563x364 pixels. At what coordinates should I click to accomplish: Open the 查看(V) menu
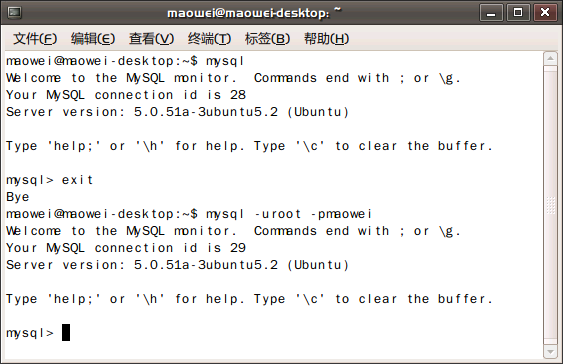(x=151, y=38)
